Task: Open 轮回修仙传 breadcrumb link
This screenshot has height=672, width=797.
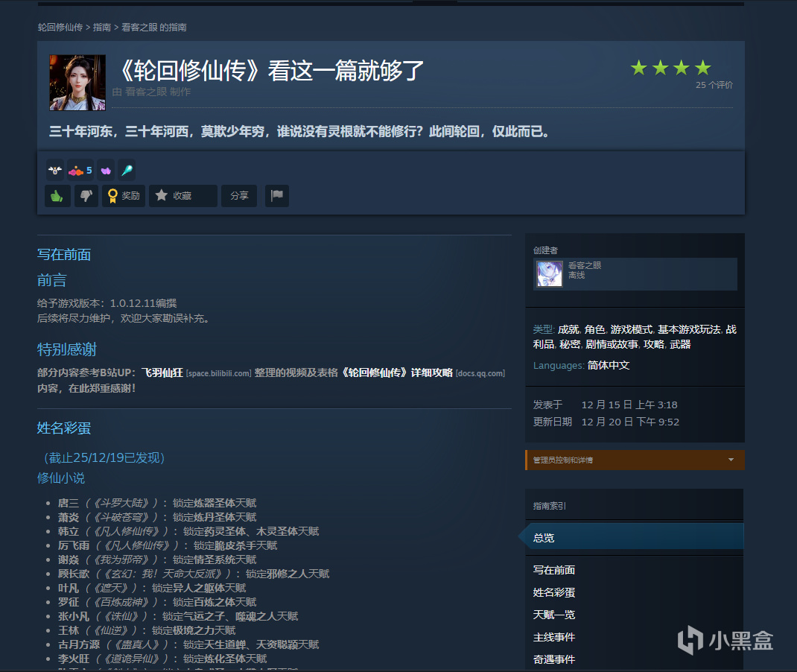Action: pyautogui.click(x=60, y=28)
